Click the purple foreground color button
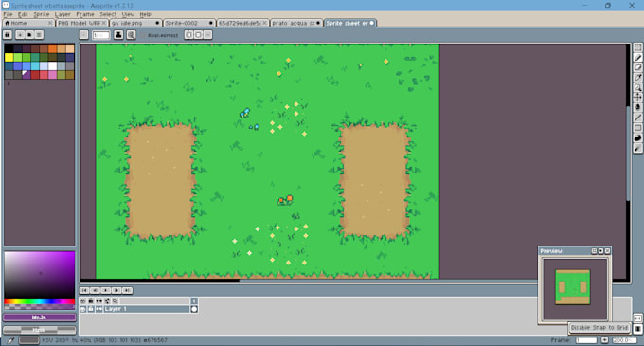This screenshot has height=346, width=644. click(x=40, y=318)
